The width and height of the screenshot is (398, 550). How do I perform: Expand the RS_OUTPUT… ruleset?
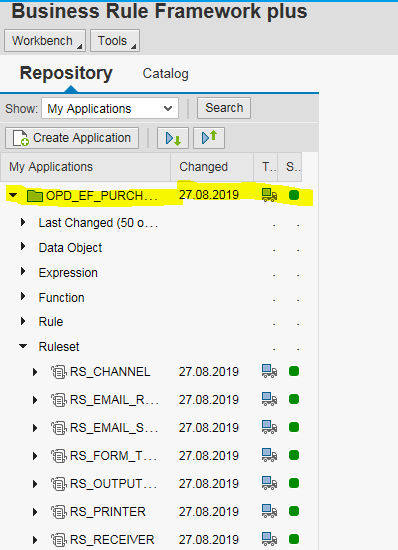35,484
